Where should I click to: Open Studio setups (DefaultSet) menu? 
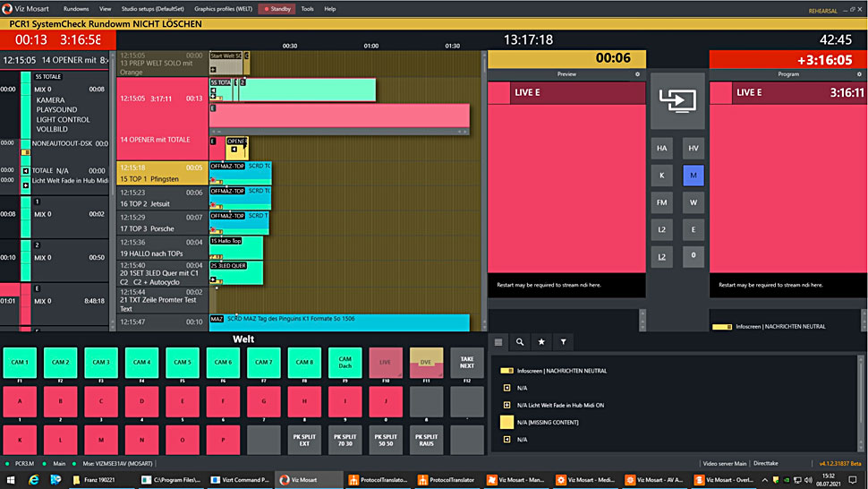click(x=153, y=9)
